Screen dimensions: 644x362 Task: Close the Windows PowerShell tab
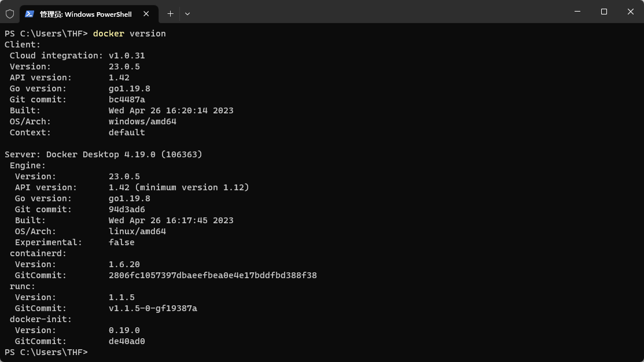pos(146,14)
